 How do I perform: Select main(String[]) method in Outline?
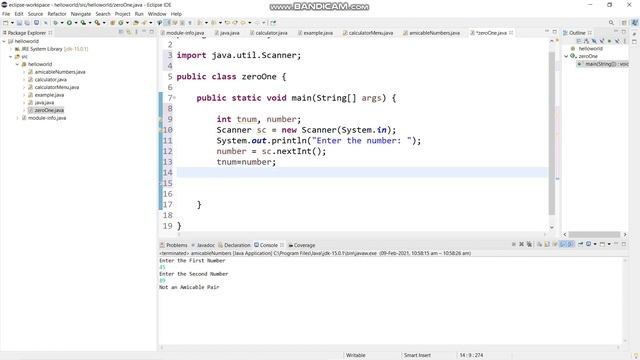click(603, 64)
